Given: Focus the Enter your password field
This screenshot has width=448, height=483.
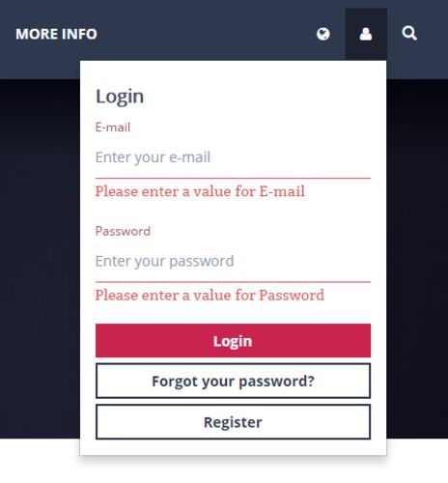Looking at the screenshot, I should coord(233,261).
